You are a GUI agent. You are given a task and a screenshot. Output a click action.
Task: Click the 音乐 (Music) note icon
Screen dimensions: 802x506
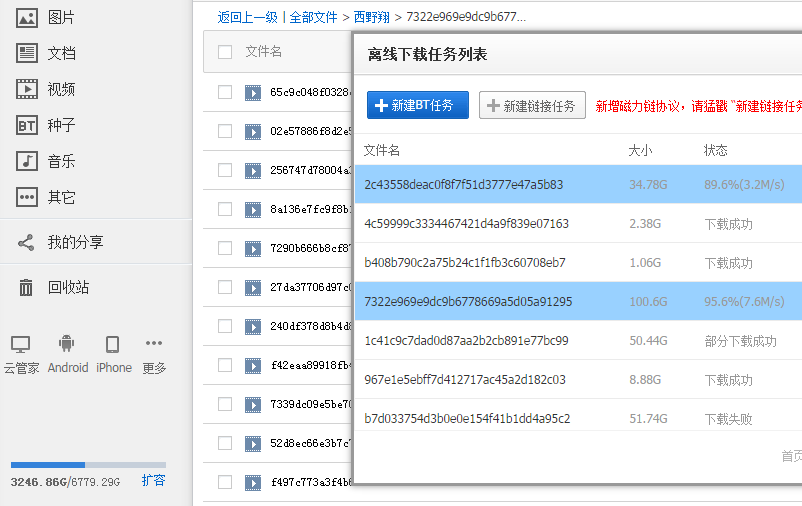point(27,161)
